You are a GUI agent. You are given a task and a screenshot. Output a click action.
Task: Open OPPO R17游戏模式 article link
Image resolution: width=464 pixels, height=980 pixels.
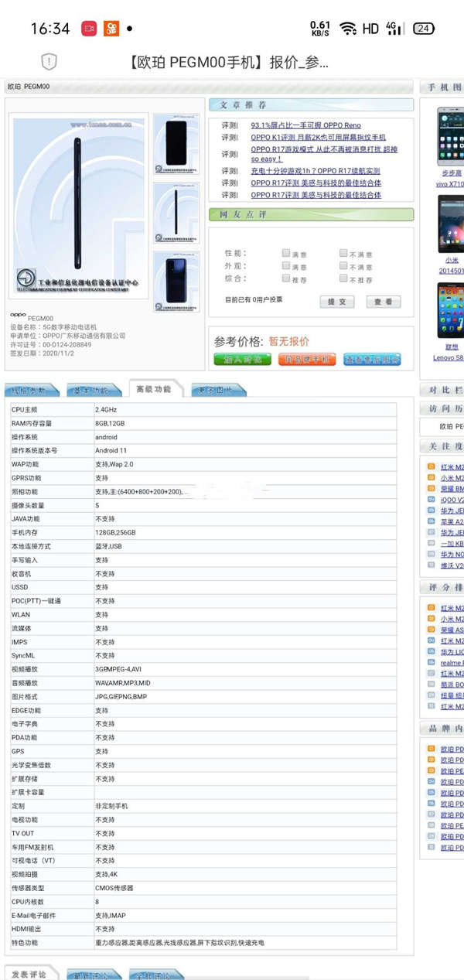324,154
